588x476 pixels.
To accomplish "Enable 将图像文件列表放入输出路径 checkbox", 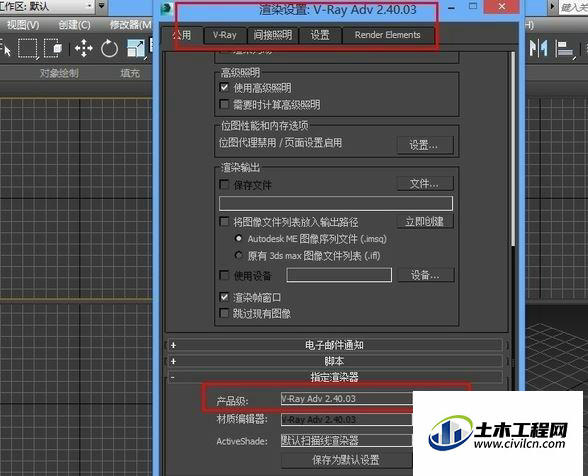I will pos(224,221).
